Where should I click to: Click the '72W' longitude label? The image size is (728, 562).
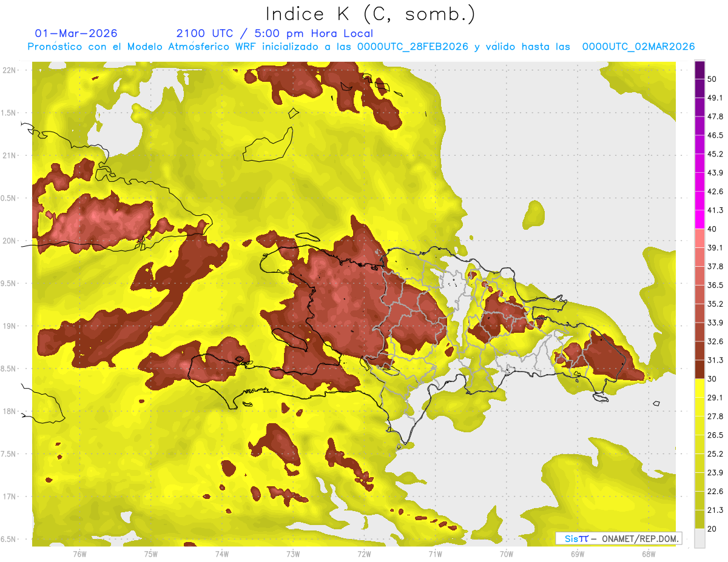tap(364, 554)
